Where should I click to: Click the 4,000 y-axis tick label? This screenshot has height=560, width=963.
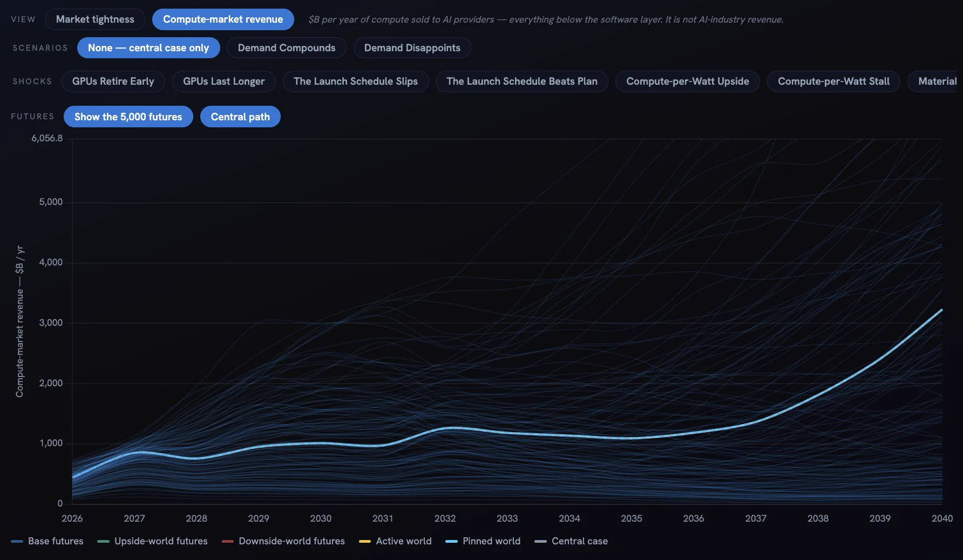pos(51,262)
